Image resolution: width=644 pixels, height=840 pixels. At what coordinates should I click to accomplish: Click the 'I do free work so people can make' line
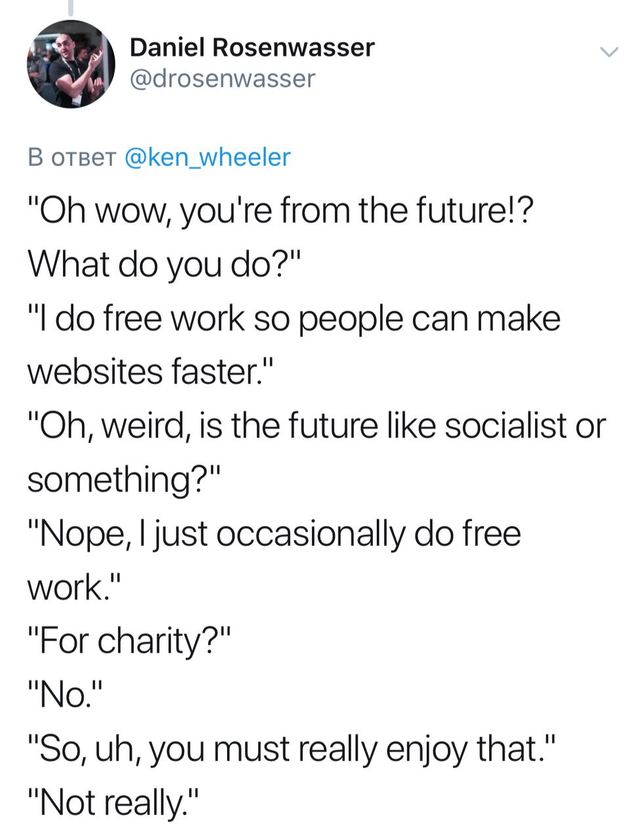294,320
